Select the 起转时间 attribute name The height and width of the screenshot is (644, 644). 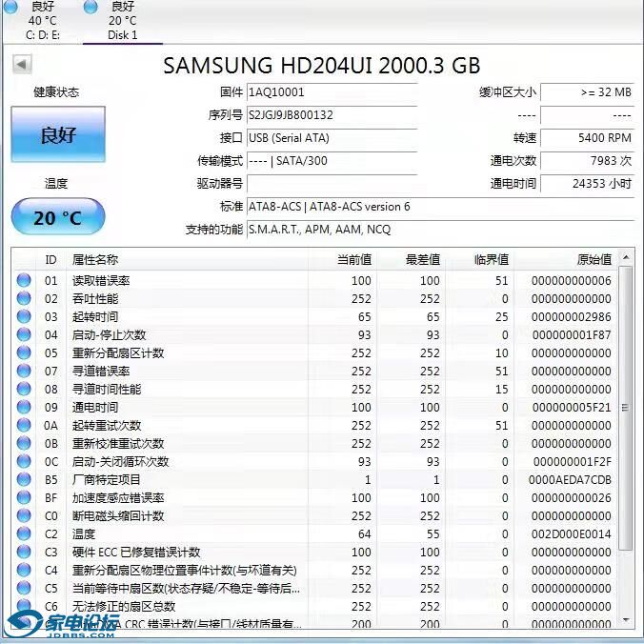coord(95,316)
